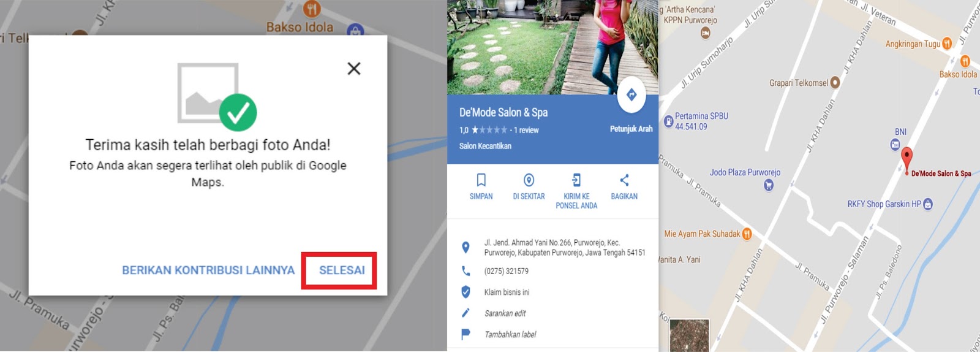Viewport: 980px width, 352px height.
Task: Click the Sarankan edit pencil icon
Action: (x=466, y=313)
